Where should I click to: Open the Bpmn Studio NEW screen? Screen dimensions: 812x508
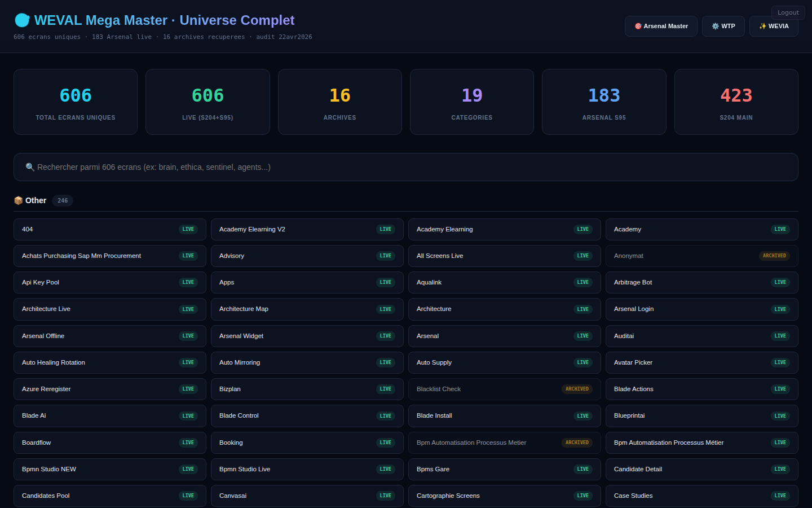[109, 469]
